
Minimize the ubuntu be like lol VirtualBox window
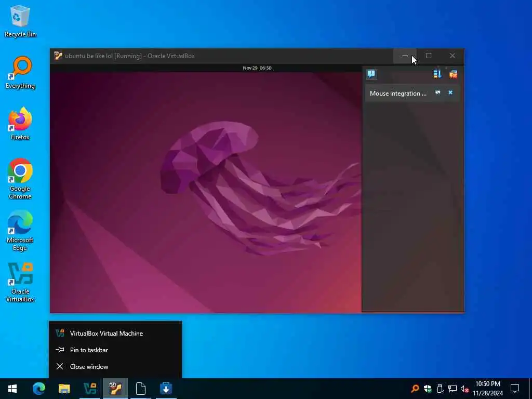(x=405, y=56)
